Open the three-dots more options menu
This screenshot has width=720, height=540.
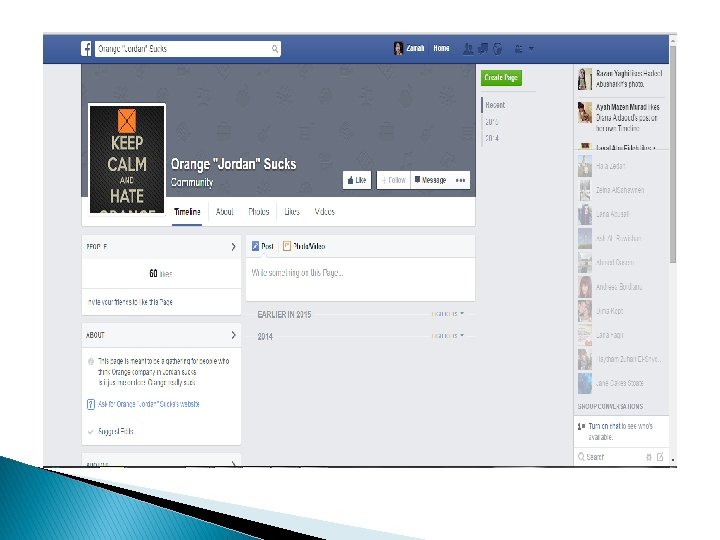[460, 180]
